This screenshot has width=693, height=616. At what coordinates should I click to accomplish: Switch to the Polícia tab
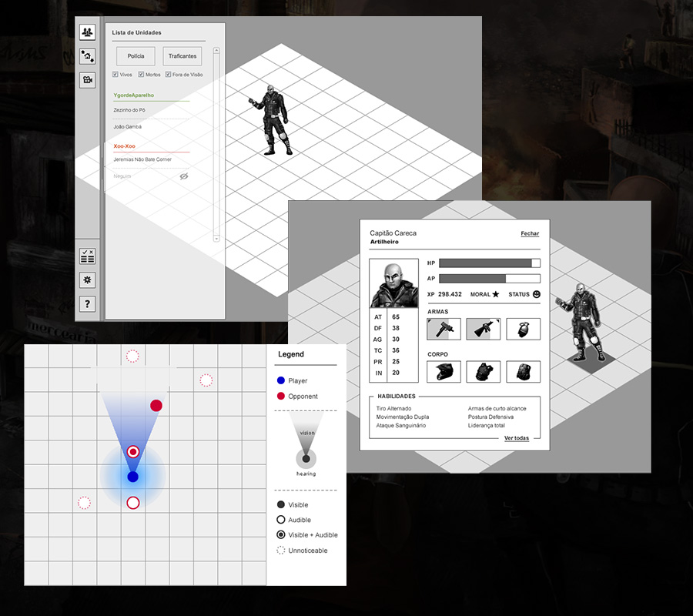[x=136, y=56]
